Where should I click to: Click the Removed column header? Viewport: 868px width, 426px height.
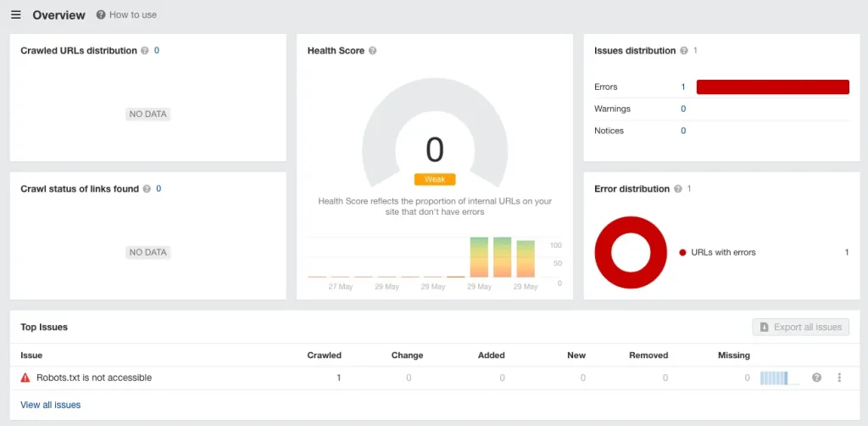(648, 356)
